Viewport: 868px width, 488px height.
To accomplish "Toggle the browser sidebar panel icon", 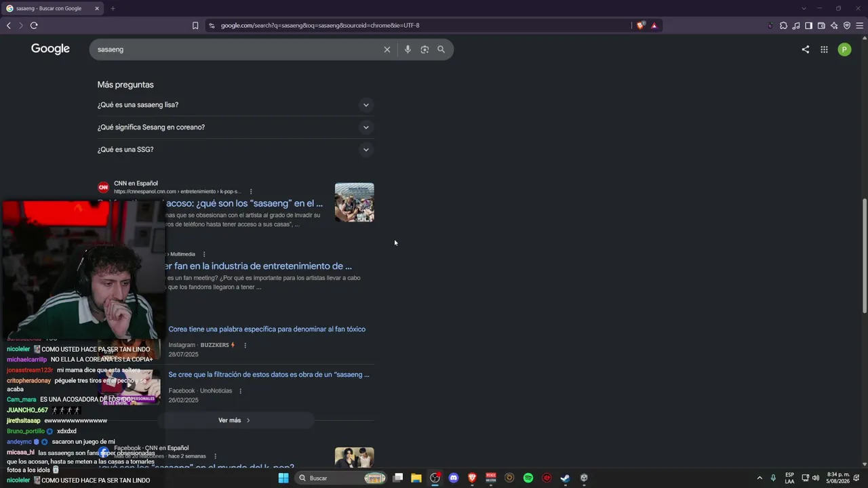I will point(808,26).
